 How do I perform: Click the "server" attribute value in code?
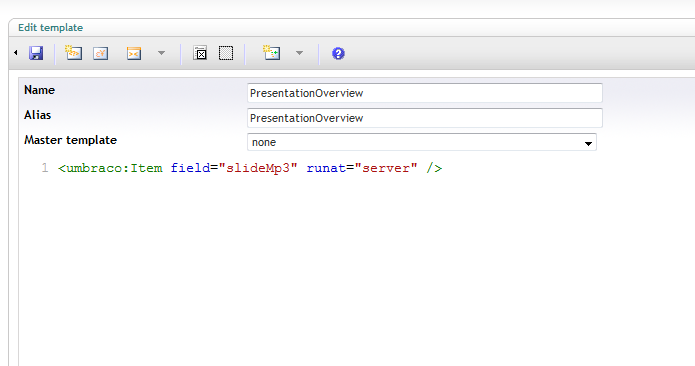[x=386, y=168]
